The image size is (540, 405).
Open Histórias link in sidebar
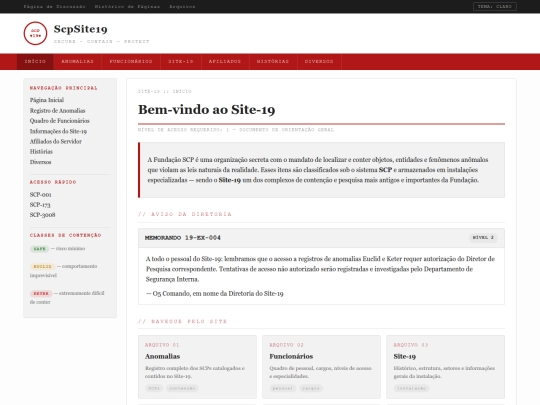coord(41,152)
